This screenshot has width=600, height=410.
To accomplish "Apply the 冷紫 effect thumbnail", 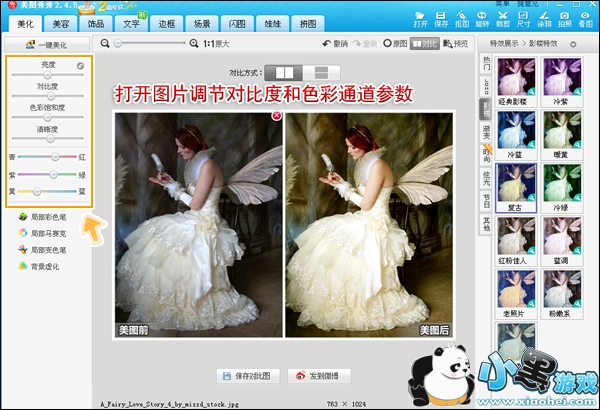I will (562, 82).
